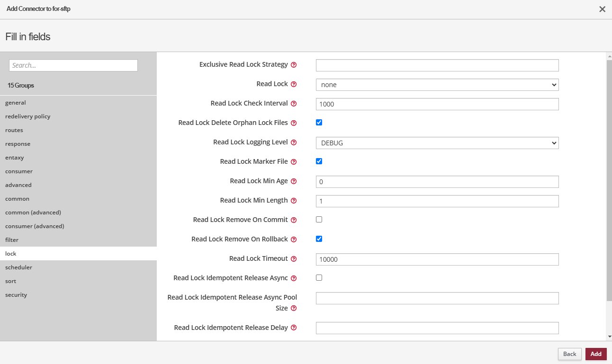Image resolution: width=612 pixels, height=364 pixels.
Task: Click help icon next to Read Lock Check Interval
Action: tap(294, 104)
